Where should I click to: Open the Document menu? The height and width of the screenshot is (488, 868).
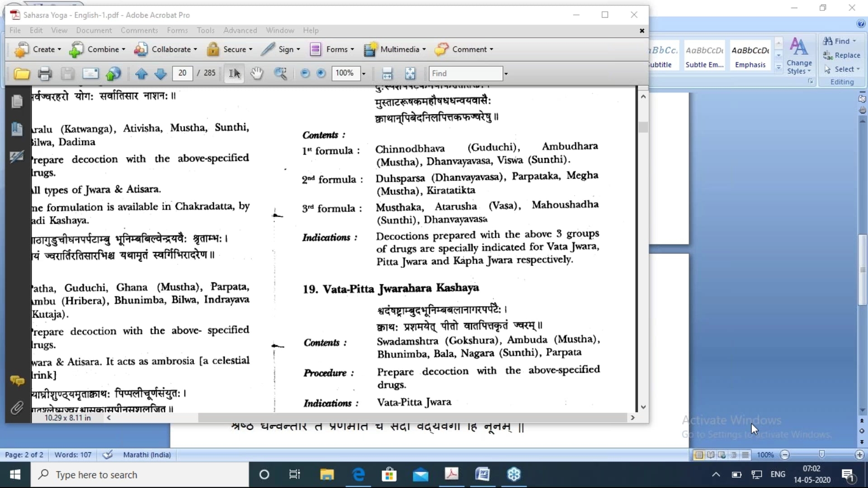coord(94,30)
